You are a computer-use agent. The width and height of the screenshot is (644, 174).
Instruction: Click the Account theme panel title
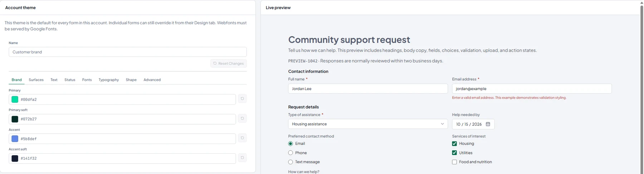pyautogui.click(x=20, y=8)
